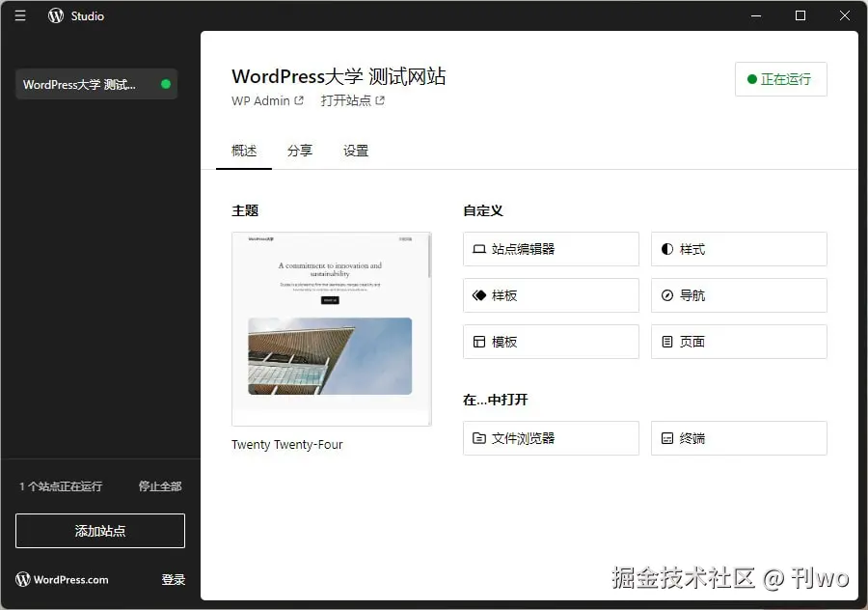Click the WordPress大学 测试网站 title

pyautogui.click(x=339, y=76)
